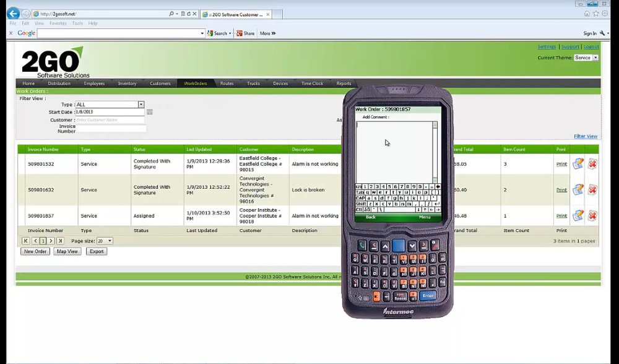This screenshot has height=364, width=619.
Task: Go to first page of results
Action: click(25, 241)
